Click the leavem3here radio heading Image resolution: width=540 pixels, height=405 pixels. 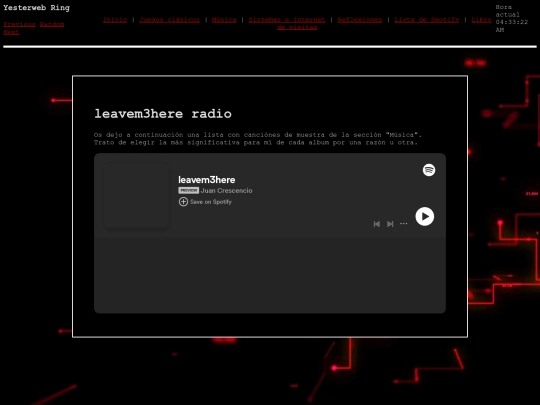click(x=163, y=114)
